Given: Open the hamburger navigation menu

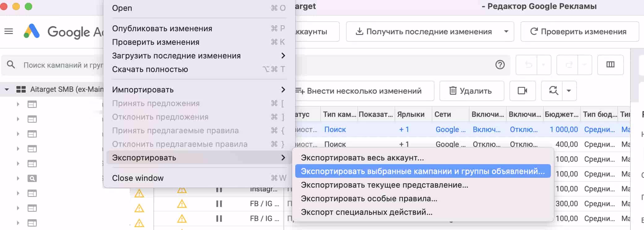Looking at the screenshot, I should click(9, 31).
